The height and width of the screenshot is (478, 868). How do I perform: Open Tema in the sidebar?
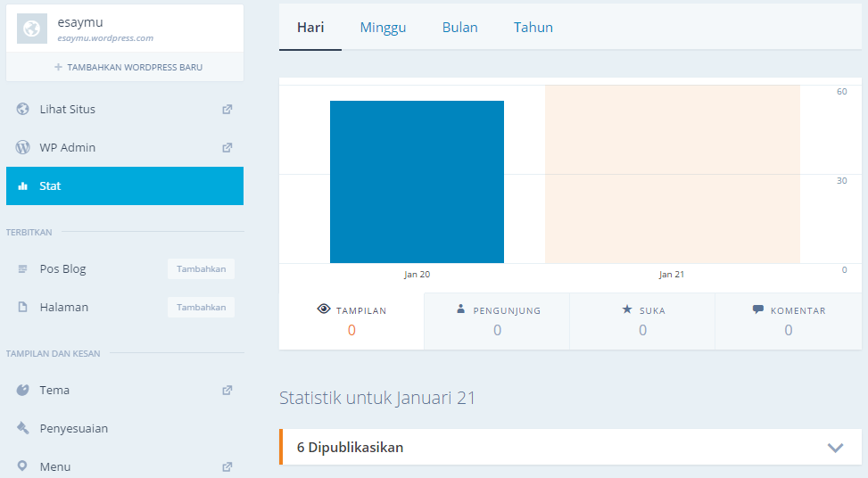click(54, 390)
